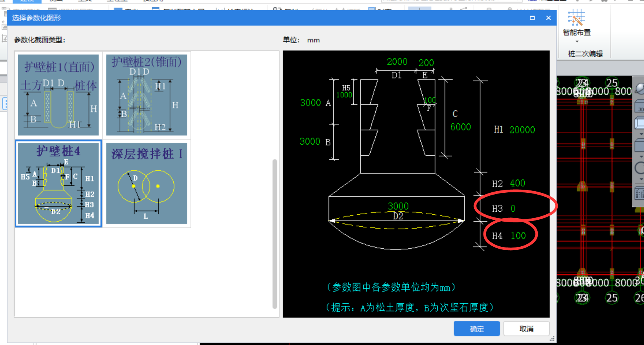Click axis bubble 25 at bottom of drawing
This screenshot has height=345, width=644.
612,298
